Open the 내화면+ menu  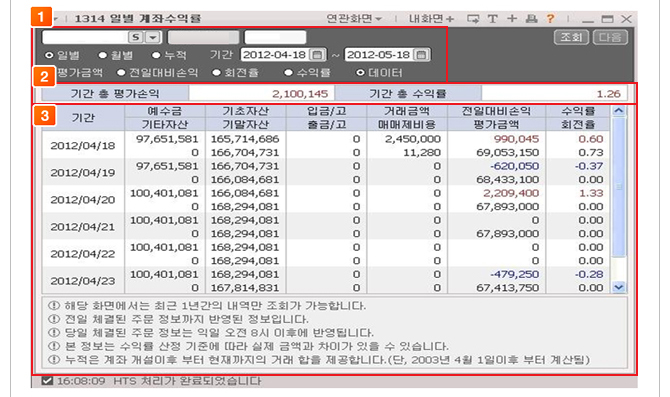[431, 18]
